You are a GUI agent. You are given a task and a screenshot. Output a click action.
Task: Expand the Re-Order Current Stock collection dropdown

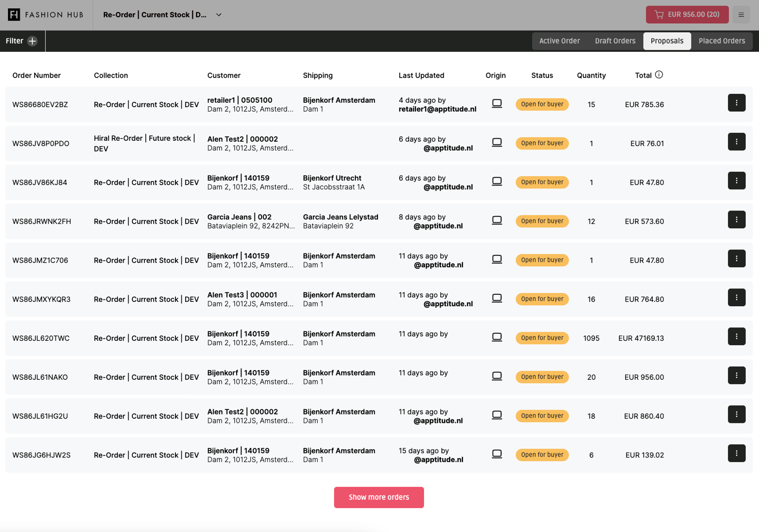(x=218, y=15)
